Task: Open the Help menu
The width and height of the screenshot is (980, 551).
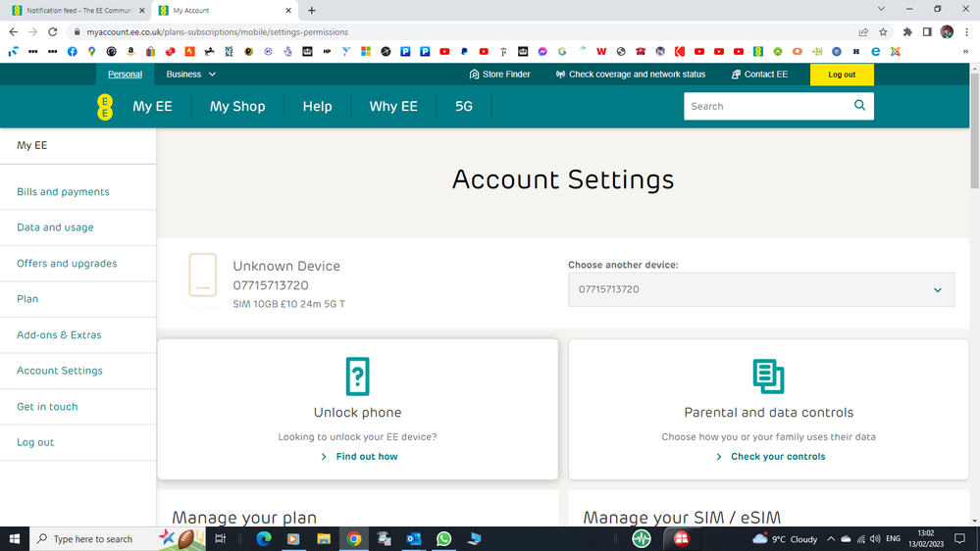Action: click(x=318, y=106)
